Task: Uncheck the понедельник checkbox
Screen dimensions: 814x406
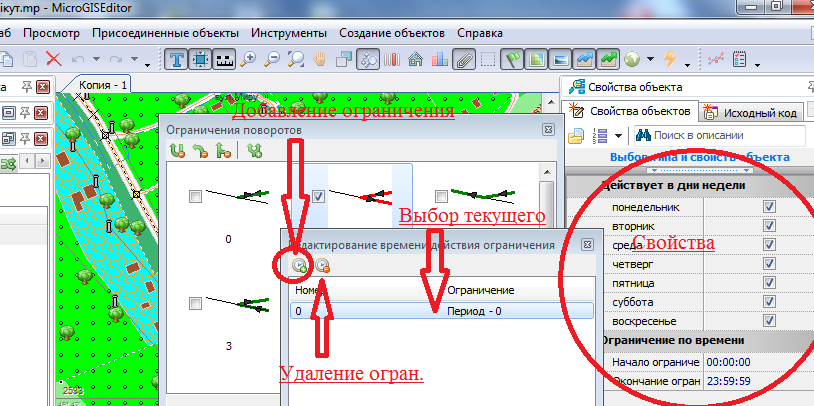Action: click(x=769, y=207)
